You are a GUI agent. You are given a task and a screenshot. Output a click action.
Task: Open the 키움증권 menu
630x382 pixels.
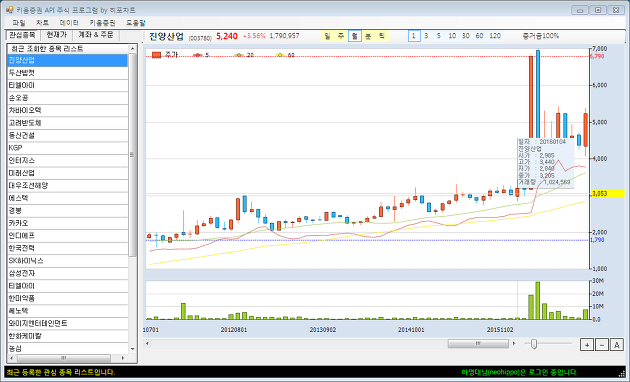102,23
